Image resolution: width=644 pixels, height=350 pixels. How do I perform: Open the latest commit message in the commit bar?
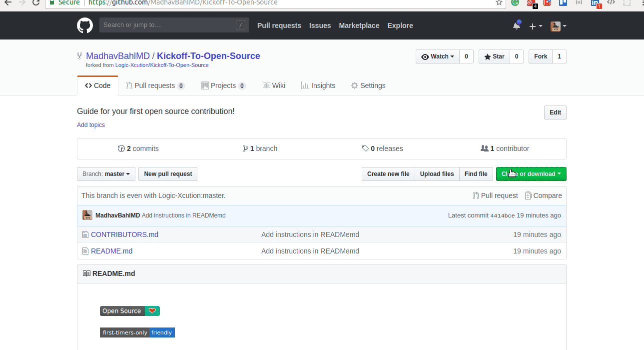[x=183, y=215]
